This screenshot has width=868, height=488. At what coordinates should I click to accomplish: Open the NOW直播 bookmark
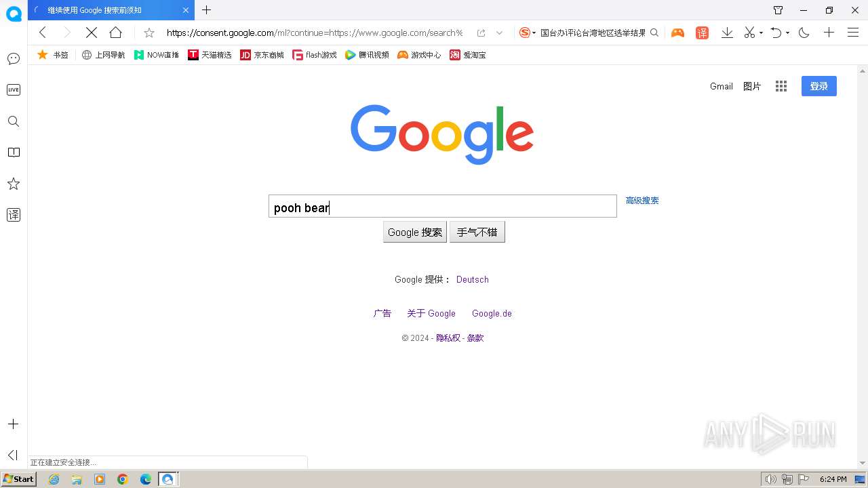pos(157,55)
